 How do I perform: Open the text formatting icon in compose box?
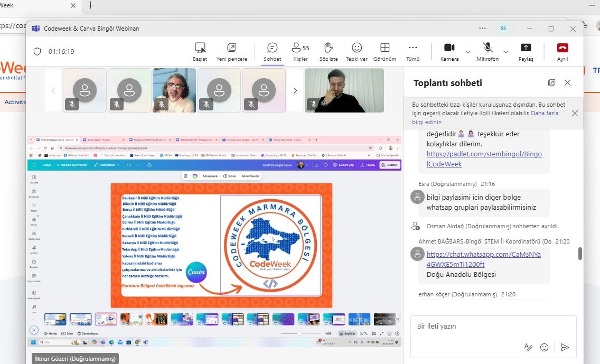click(x=528, y=347)
